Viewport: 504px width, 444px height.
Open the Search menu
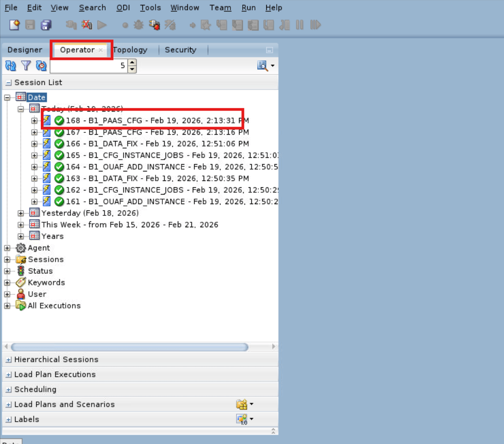(92, 8)
